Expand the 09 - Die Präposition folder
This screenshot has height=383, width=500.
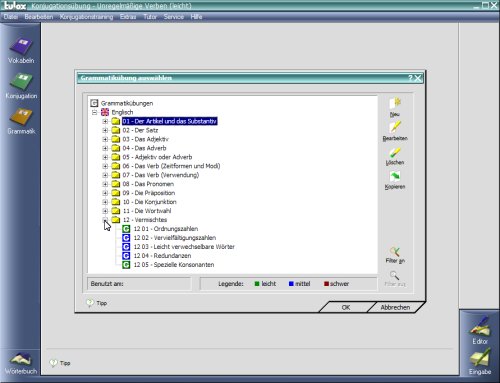[105, 193]
